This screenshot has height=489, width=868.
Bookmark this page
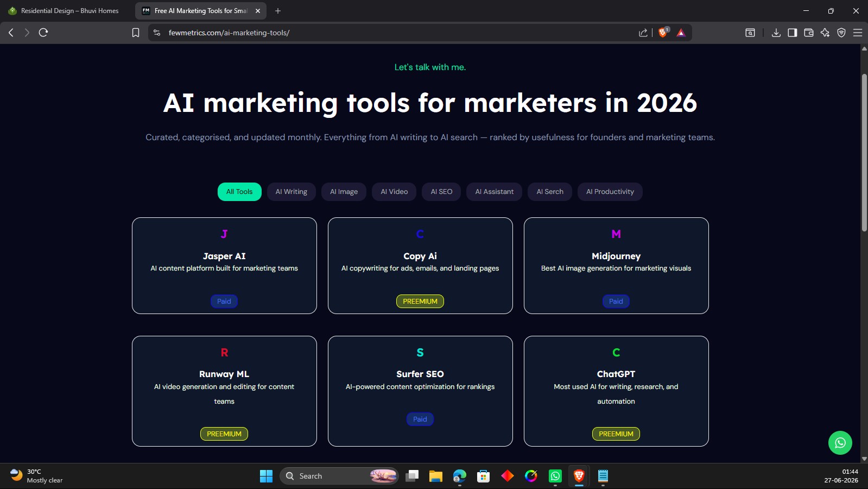(x=136, y=33)
